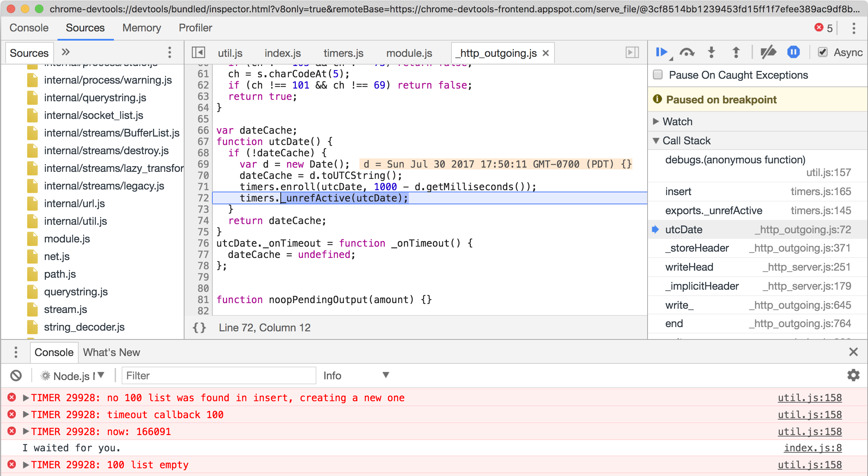868x476 pixels.
Task: Select the write_ call stack frame
Action: coord(758,305)
